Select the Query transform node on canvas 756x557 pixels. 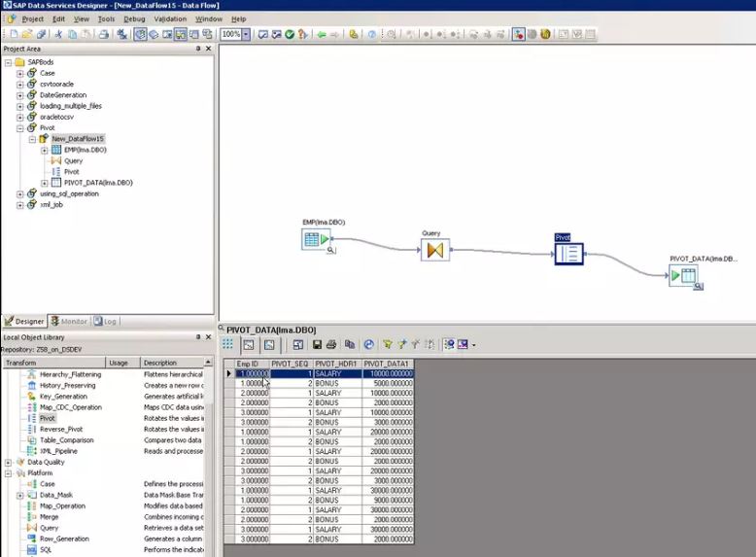click(435, 250)
